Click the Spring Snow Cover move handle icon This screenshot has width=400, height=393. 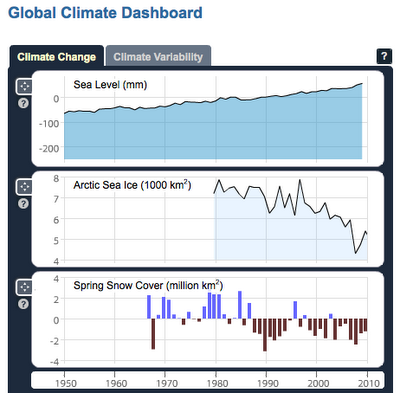[24, 287]
